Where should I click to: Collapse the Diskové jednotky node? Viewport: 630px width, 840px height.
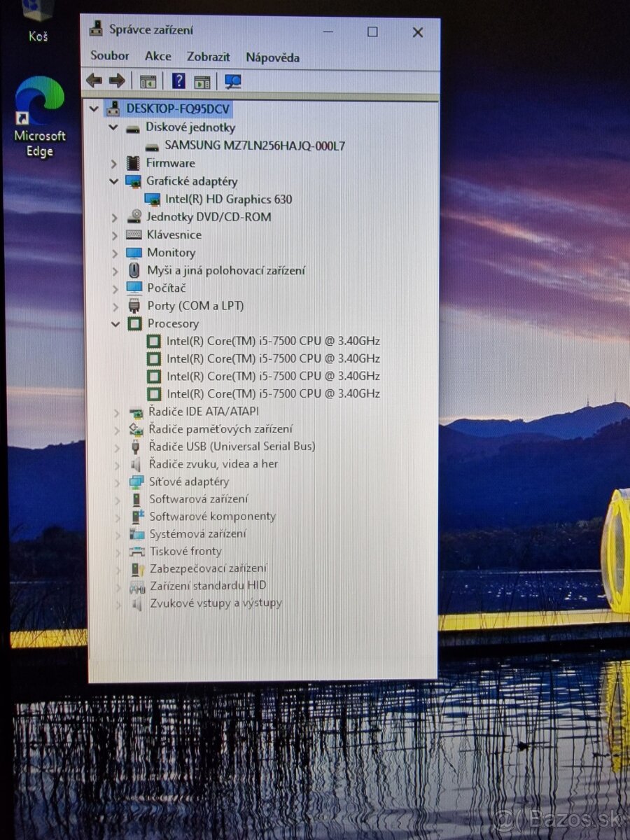[x=114, y=127]
